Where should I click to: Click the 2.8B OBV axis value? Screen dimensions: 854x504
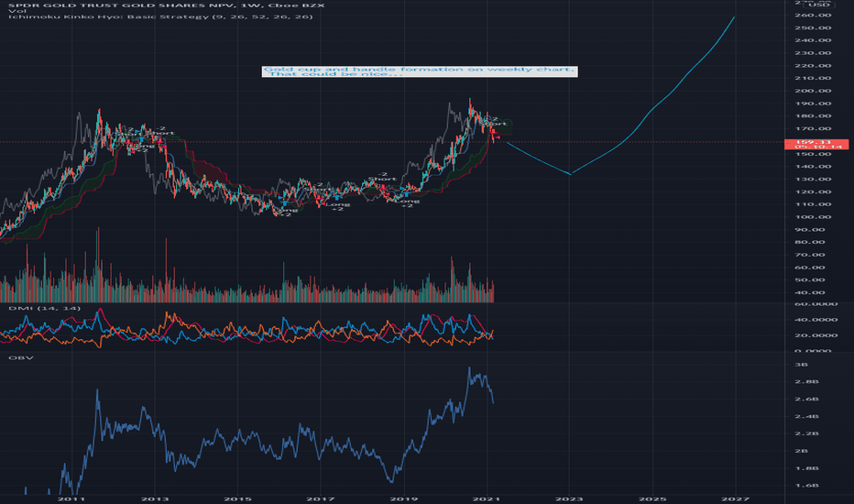tap(806, 382)
